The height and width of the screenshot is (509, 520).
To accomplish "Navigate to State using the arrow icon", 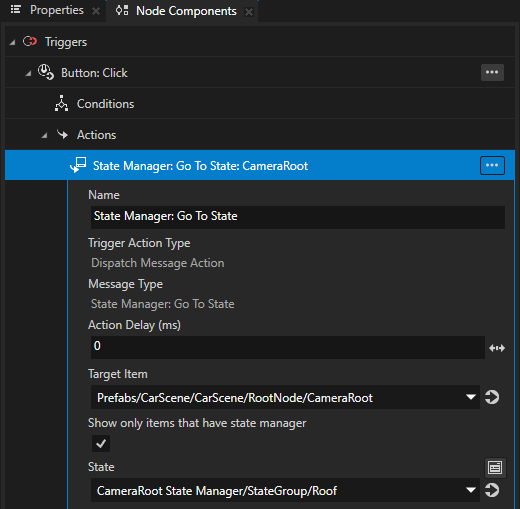I will [492, 490].
